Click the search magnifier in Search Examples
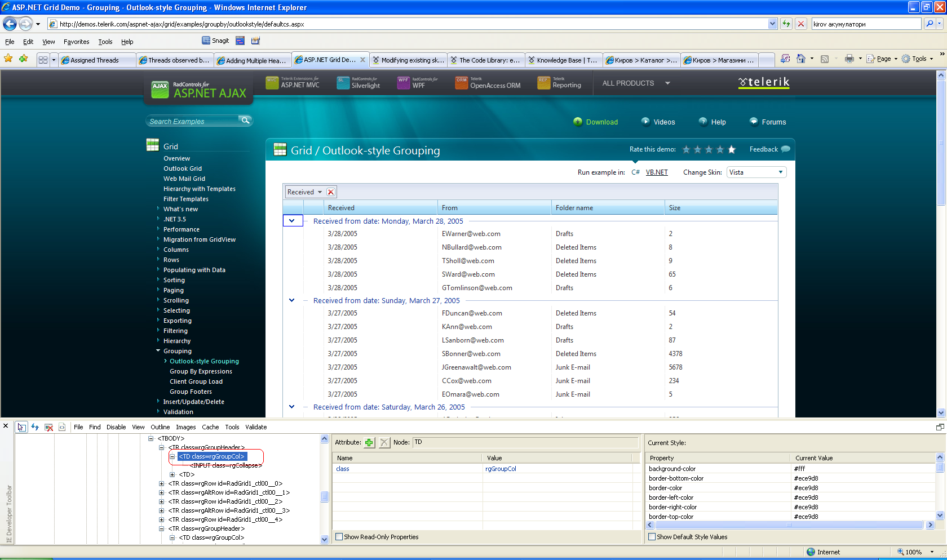 point(245,121)
